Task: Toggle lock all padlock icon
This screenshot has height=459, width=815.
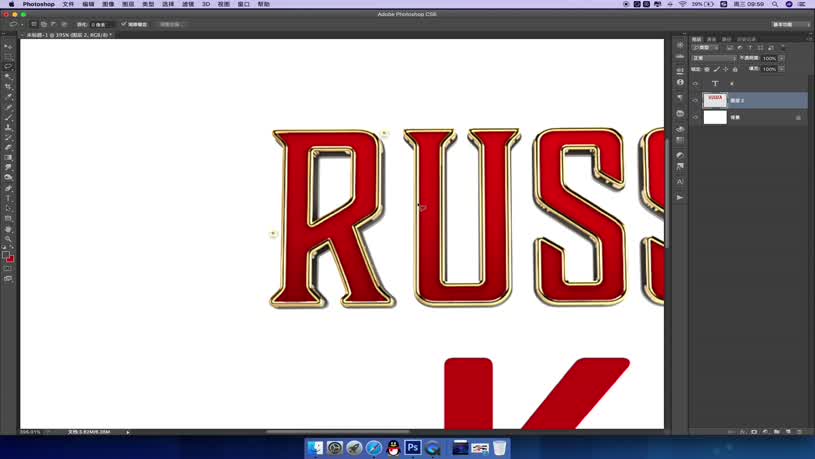Action: point(735,69)
